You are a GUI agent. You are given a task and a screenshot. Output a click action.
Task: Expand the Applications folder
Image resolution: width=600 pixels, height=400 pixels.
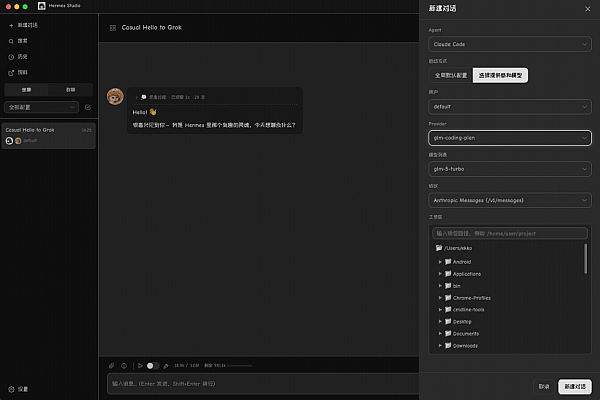[x=440, y=274]
